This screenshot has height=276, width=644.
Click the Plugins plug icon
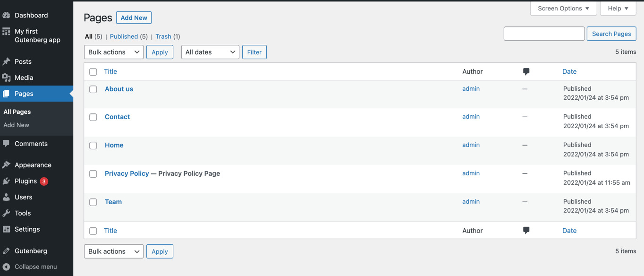point(6,181)
